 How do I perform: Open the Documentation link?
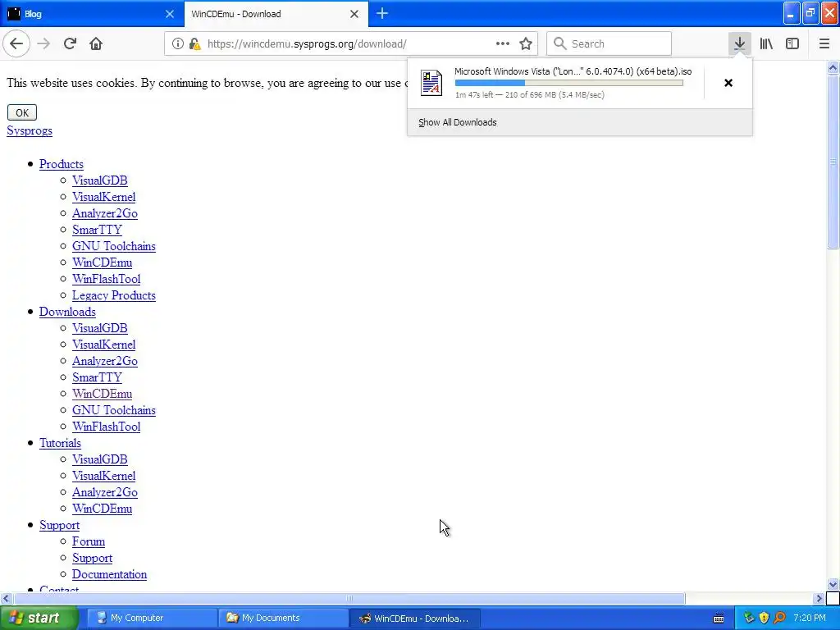[109, 574]
